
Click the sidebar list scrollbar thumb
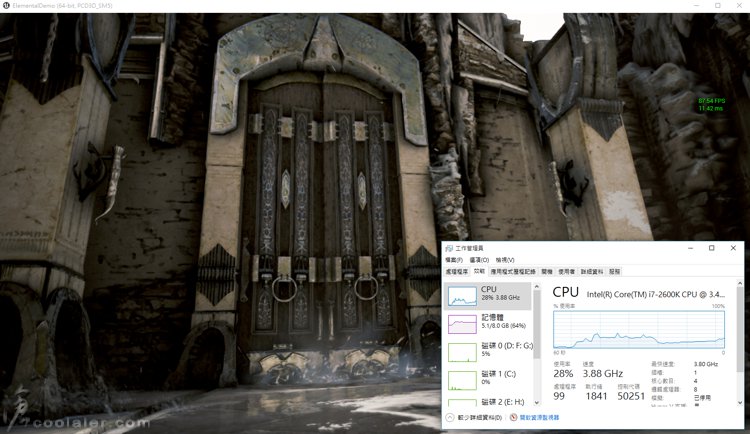point(536,324)
